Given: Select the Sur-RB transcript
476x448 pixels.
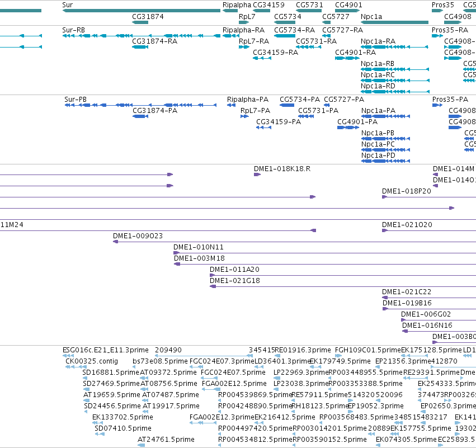Looking at the screenshot, I should (141, 36).
